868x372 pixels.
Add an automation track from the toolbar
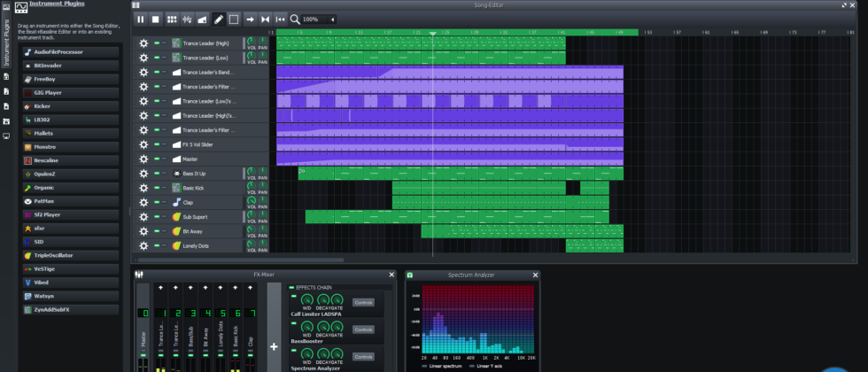(202, 19)
